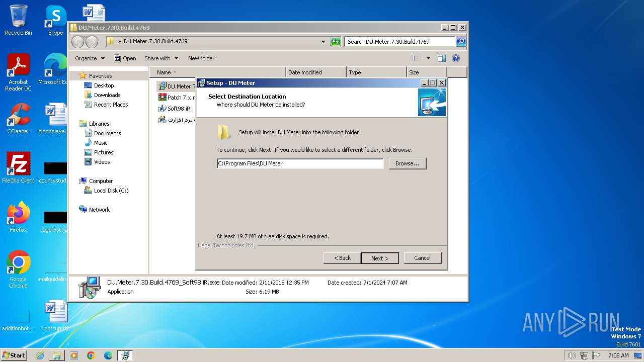Sort by Date modified column

(316, 72)
